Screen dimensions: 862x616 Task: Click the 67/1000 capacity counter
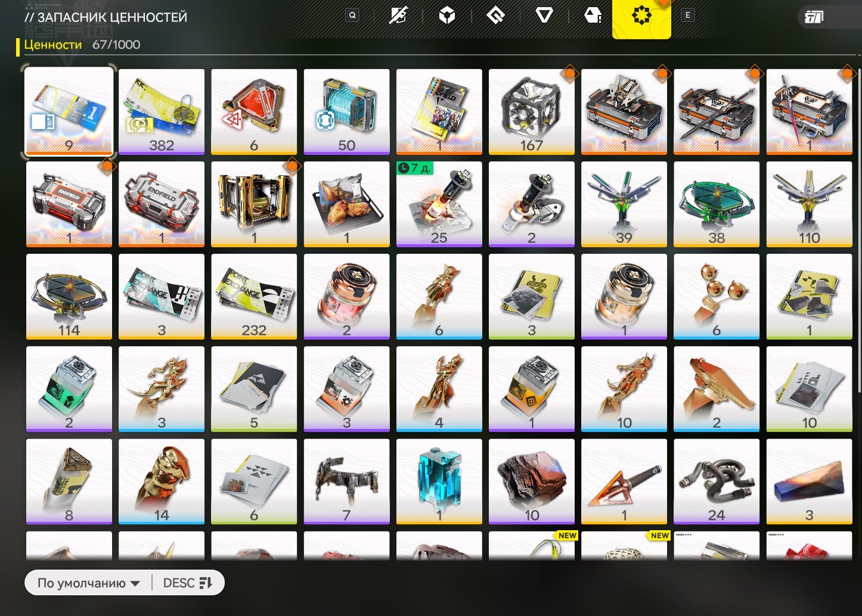[x=116, y=45]
